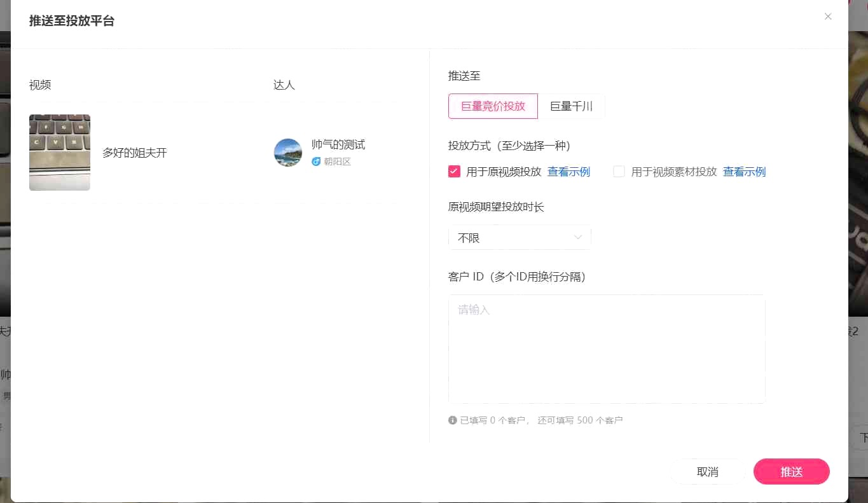Uncheck the 用于原视频投放 checkbox
The height and width of the screenshot is (503, 868).
[x=454, y=172]
